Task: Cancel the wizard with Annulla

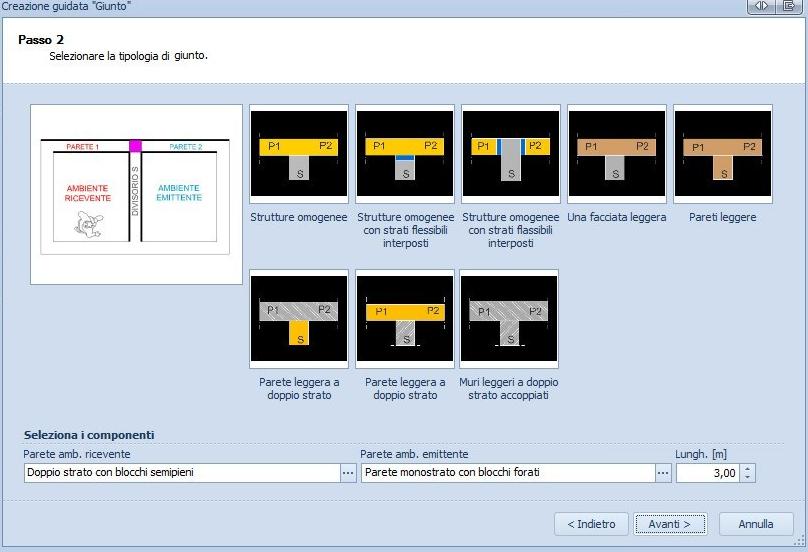Action: click(756, 524)
